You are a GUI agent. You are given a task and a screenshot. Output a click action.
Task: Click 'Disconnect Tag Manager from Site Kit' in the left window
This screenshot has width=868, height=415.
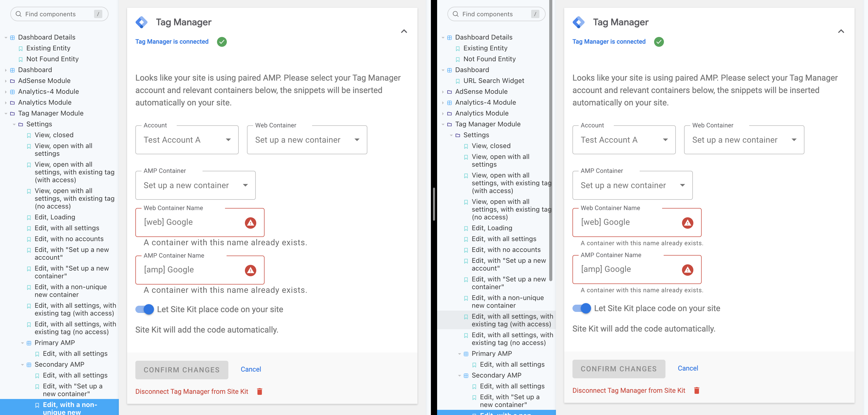point(192,391)
